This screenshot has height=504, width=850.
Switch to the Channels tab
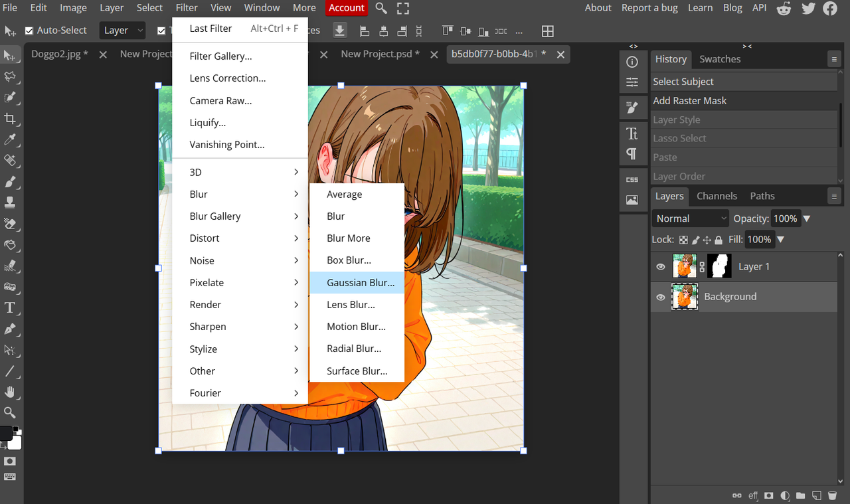(717, 196)
